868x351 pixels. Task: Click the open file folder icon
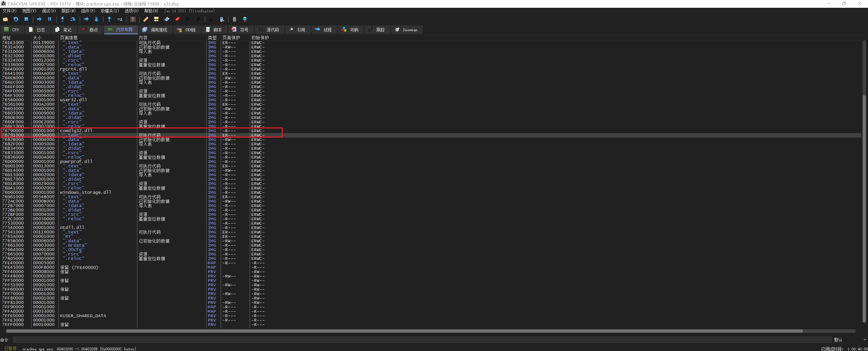click(5, 19)
